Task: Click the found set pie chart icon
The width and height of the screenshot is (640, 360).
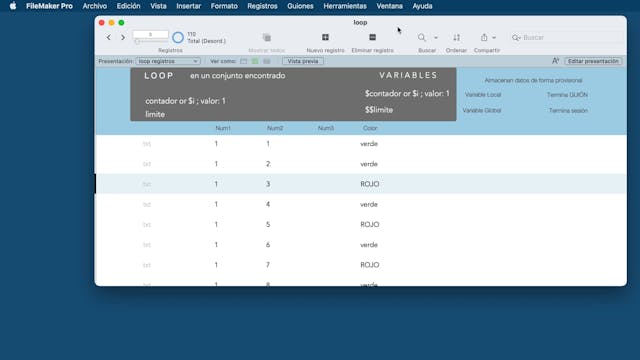Action: coord(178,38)
